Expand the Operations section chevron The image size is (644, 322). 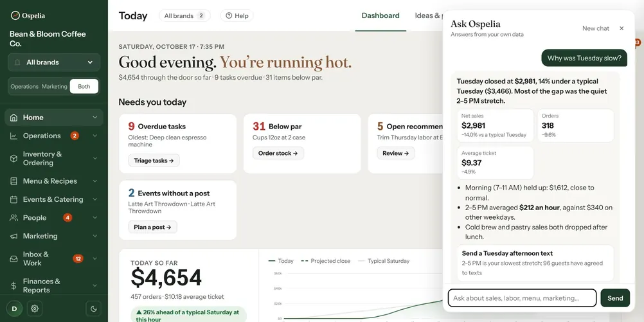95,136
